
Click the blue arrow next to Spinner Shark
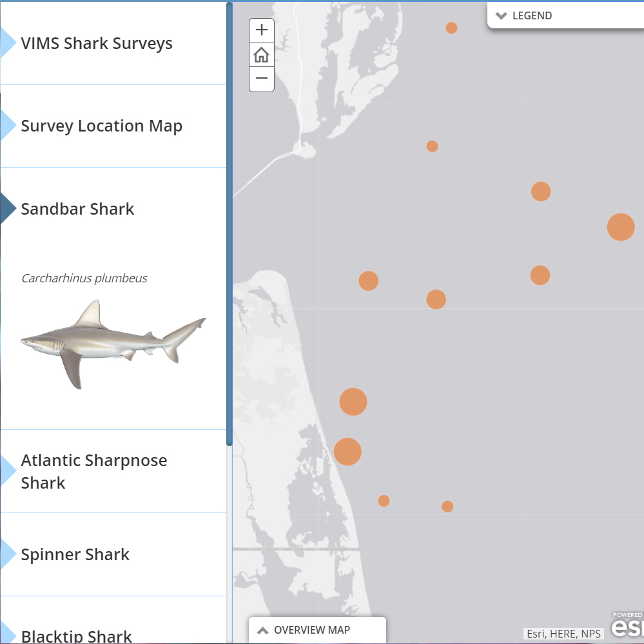click(5, 554)
